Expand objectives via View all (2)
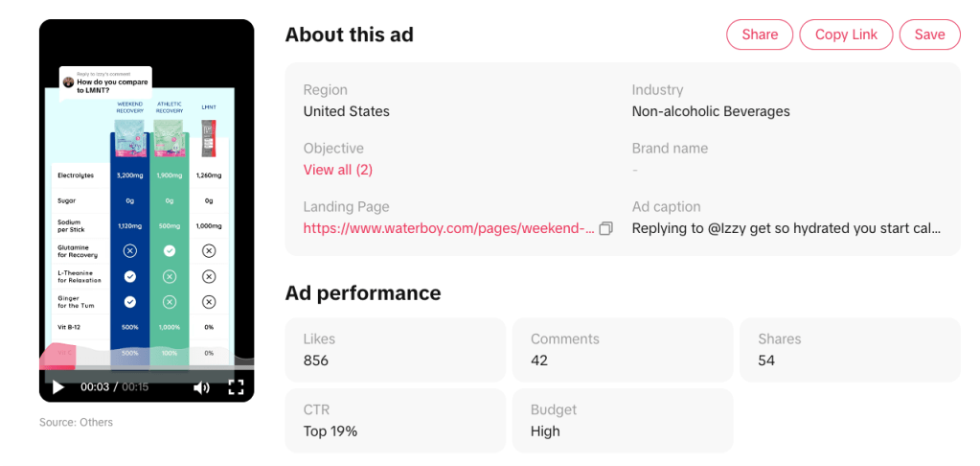Image resolution: width=980 pixels, height=466 pixels. pyautogui.click(x=338, y=170)
